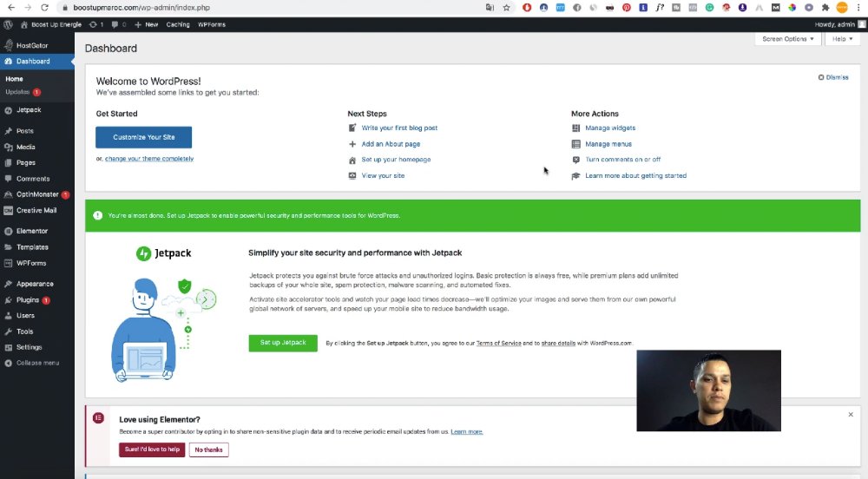This screenshot has height=479, width=868.
Task: Open OptinMonster in the sidebar
Action: (x=37, y=194)
